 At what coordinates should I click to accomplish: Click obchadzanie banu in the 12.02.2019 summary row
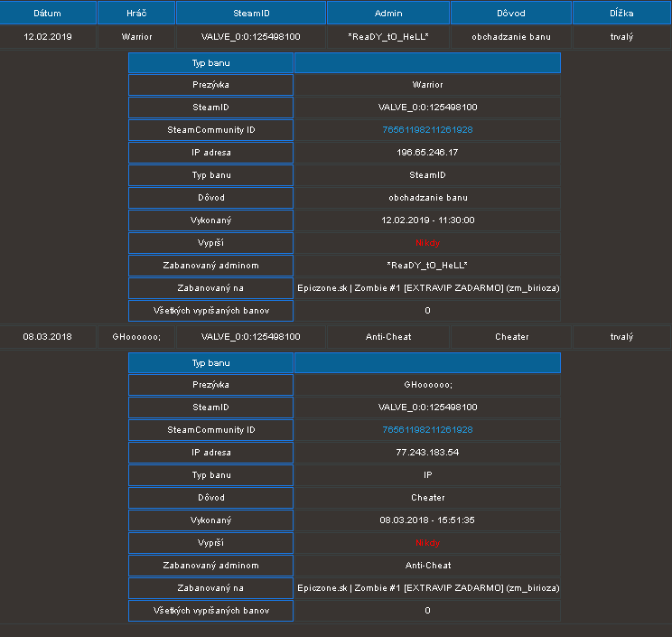pos(511,37)
